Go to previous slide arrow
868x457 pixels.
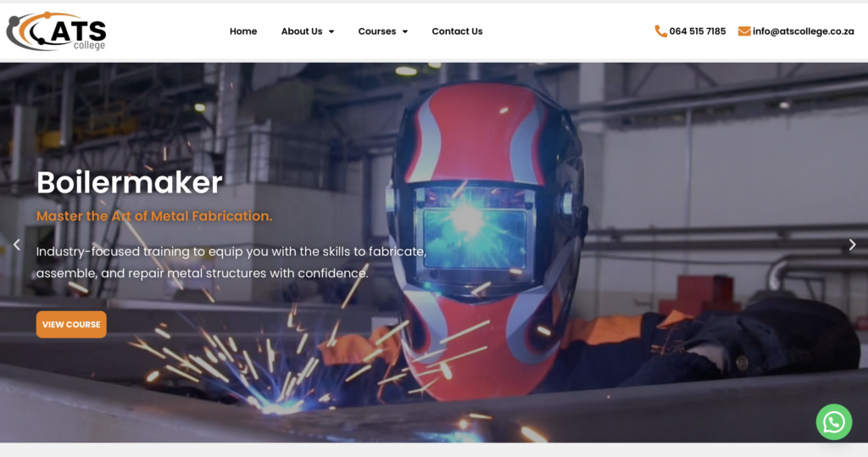tap(17, 244)
